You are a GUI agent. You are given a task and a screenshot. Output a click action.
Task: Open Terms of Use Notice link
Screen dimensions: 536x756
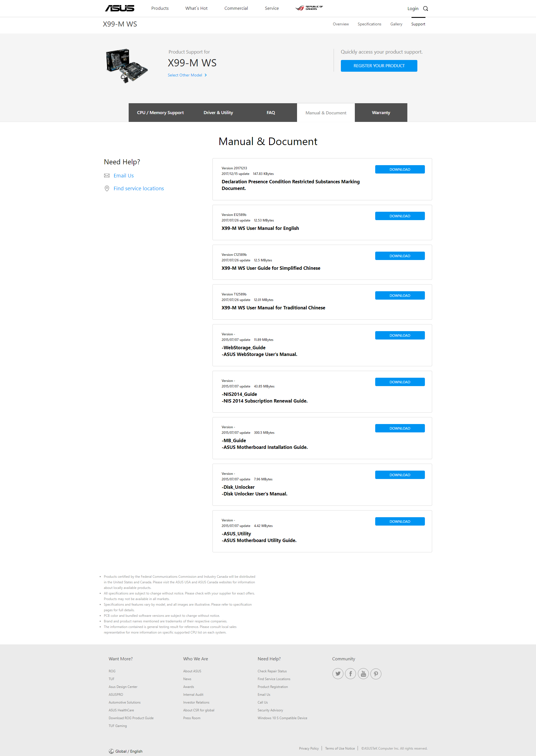(x=340, y=748)
